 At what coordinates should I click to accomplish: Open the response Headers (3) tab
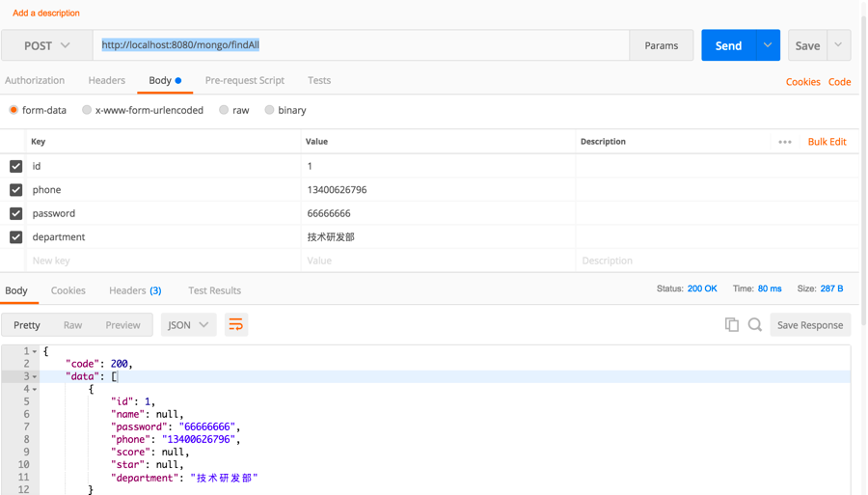135,290
